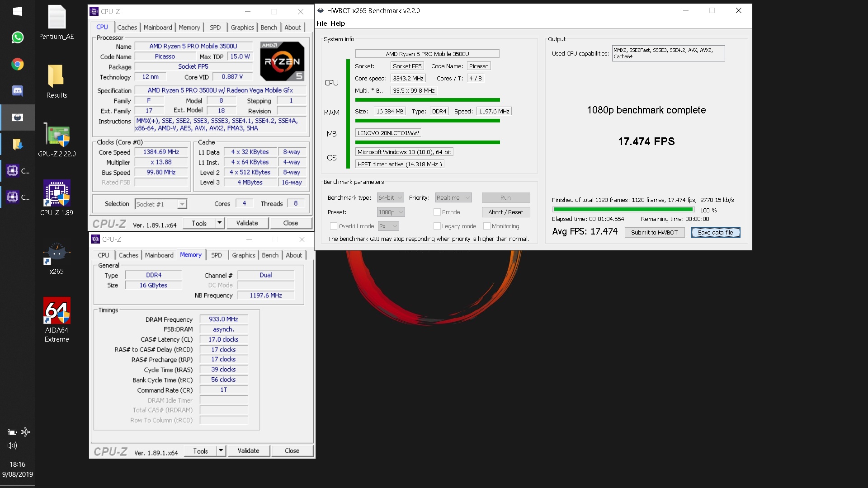Switch to Mainboard tab in upper CPU-Z window
The image size is (868, 488).
(x=158, y=28)
